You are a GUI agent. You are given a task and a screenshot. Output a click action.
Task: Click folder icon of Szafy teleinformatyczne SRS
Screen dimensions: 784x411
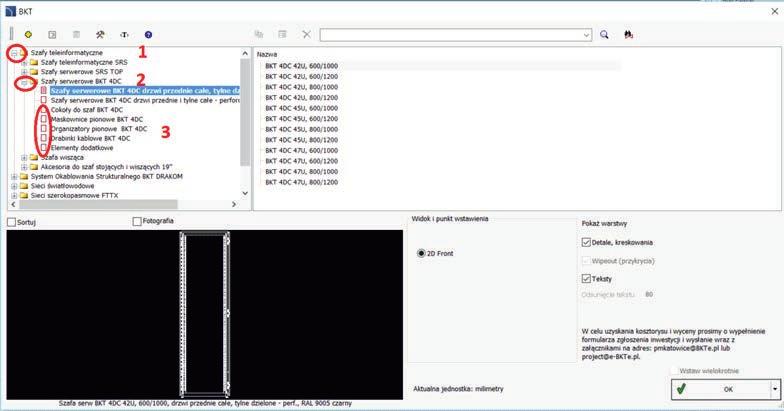pos(34,62)
